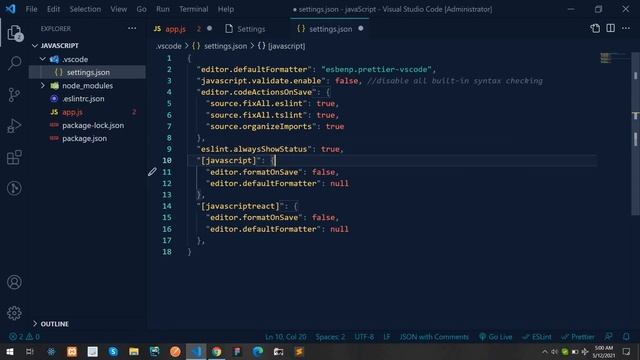Image resolution: width=640 pixels, height=360 pixels.
Task: Open Windows Action Center notifications
Action: click(x=627, y=351)
